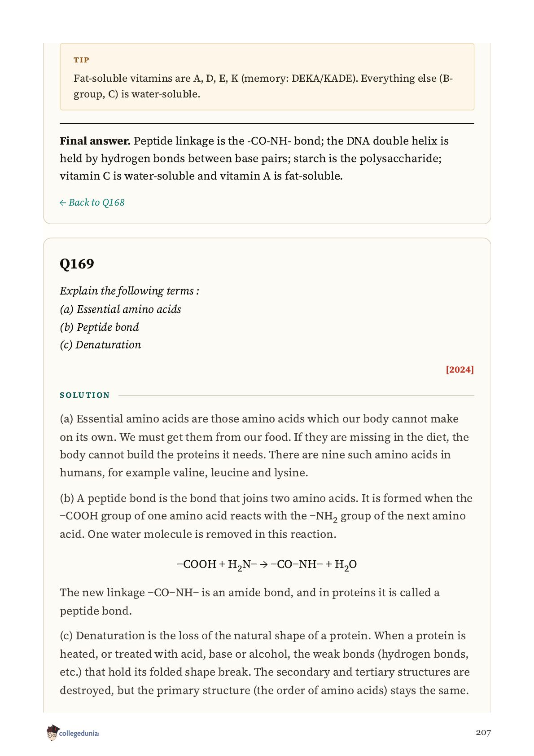Click the solution paragraph starting '(a) Essential amino'
The width and height of the screenshot is (534, 756).
(x=264, y=446)
